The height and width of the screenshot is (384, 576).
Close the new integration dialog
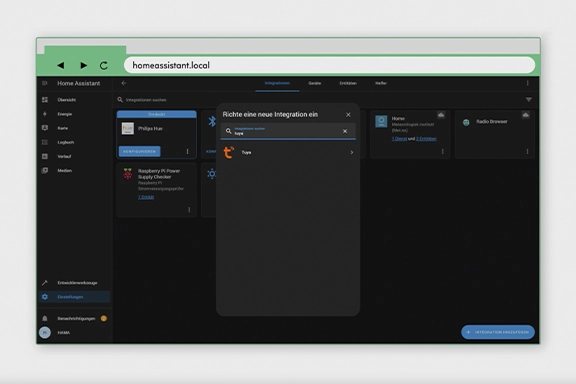pyautogui.click(x=348, y=115)
